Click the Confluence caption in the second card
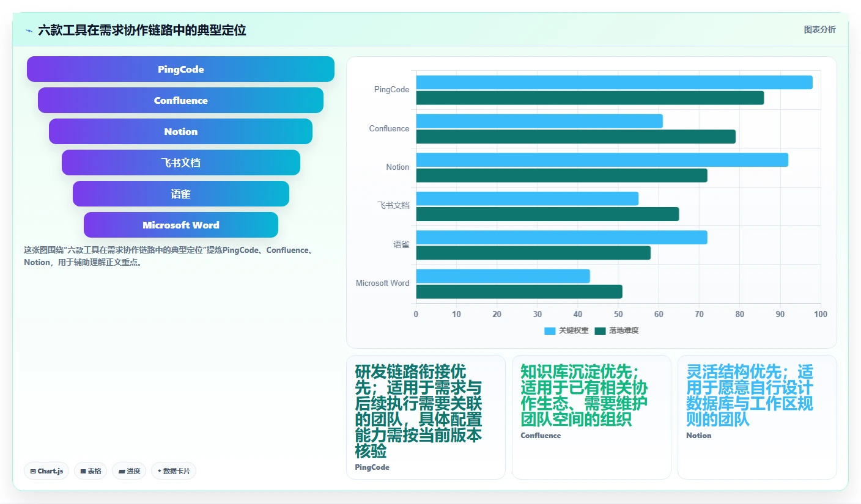861x504 pixels. (x=541, y=436)
